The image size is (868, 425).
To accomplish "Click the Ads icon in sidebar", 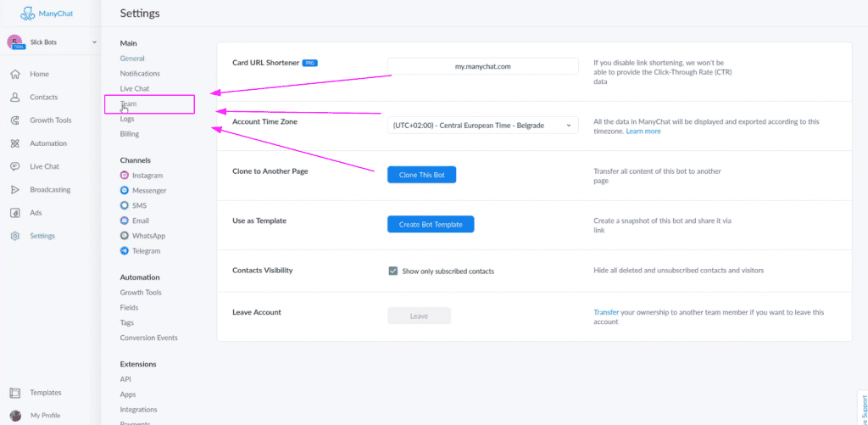I will (15, 213).
